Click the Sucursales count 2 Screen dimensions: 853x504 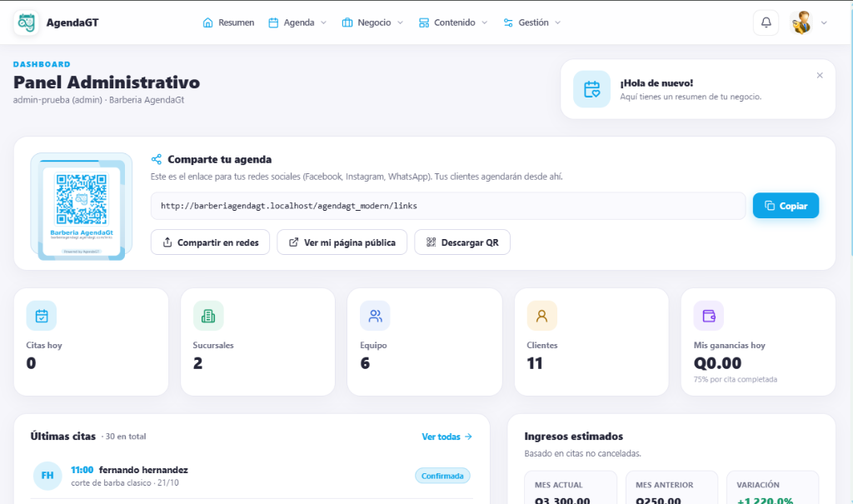(x=198, y=363)
